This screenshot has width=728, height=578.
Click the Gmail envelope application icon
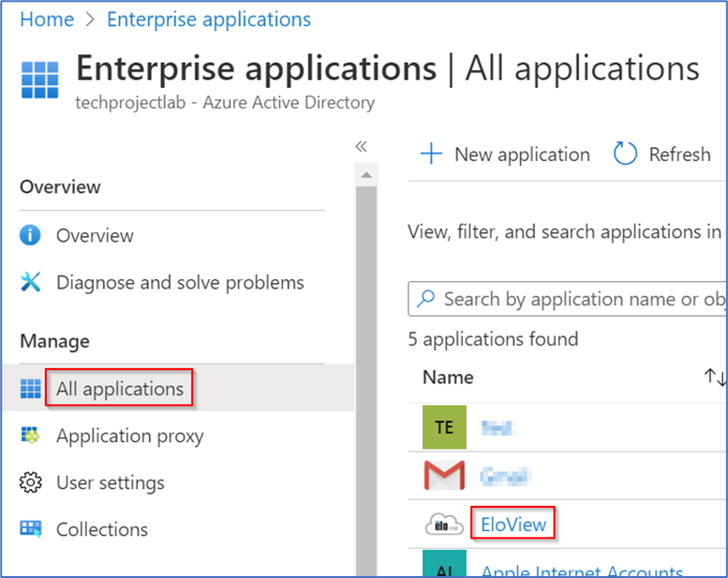pyautogui.click(x=444, y=475)
